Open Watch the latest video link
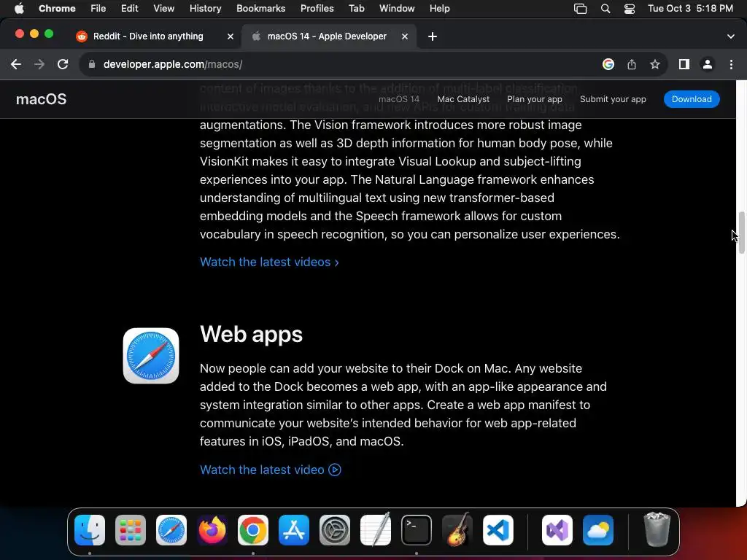Viewport: 747px width, 560px height. (270, 470)
